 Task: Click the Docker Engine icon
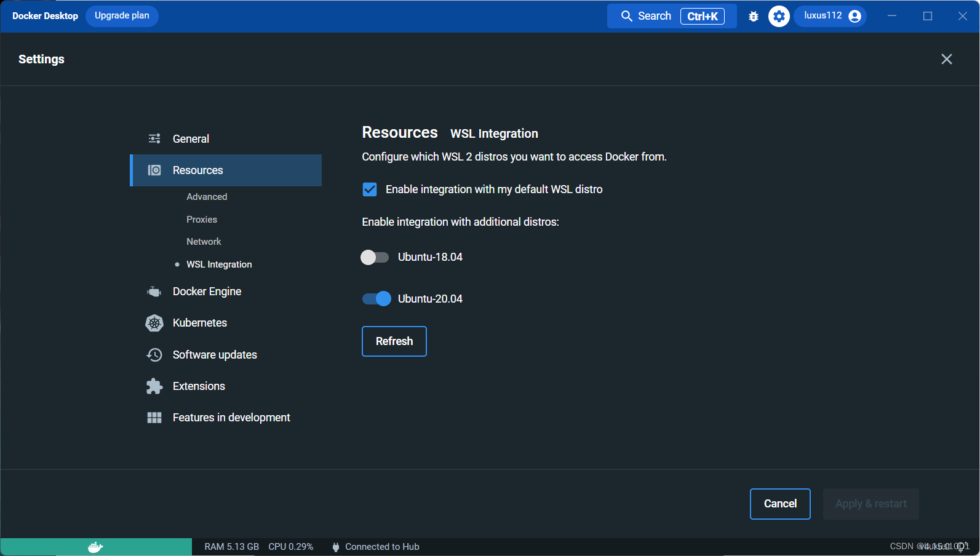[154, 292]
